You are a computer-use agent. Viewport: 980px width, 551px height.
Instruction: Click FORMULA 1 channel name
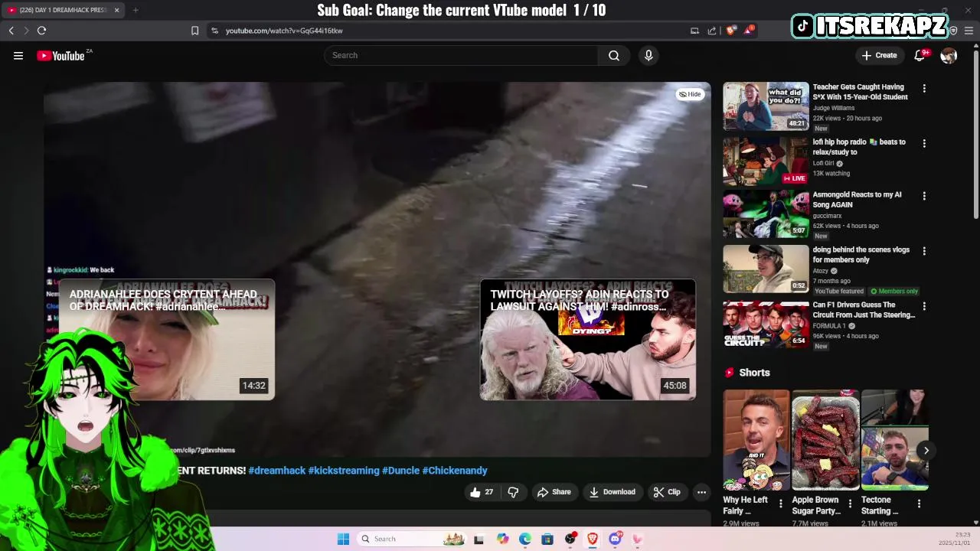click(829, 326)
